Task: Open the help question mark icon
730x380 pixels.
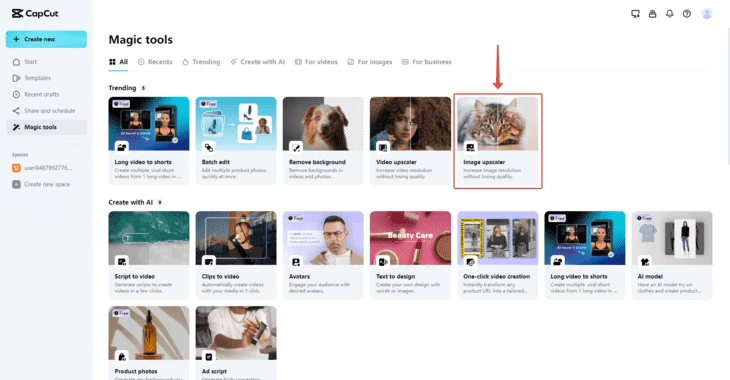Action: coord(687,14)
